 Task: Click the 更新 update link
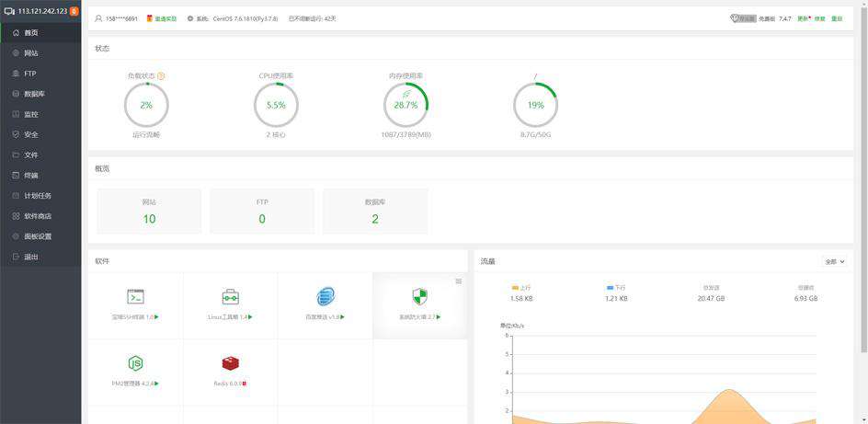[x=803, y=18]
